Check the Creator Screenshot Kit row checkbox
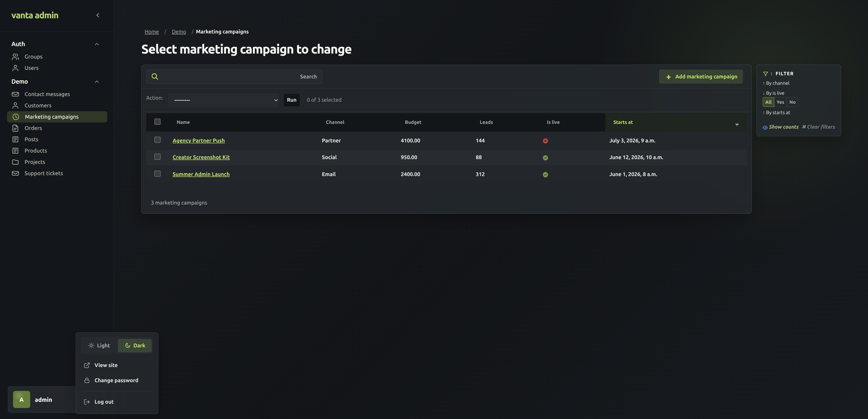Image resolution: width=868 pixels, height=419 pixels. 157,157
